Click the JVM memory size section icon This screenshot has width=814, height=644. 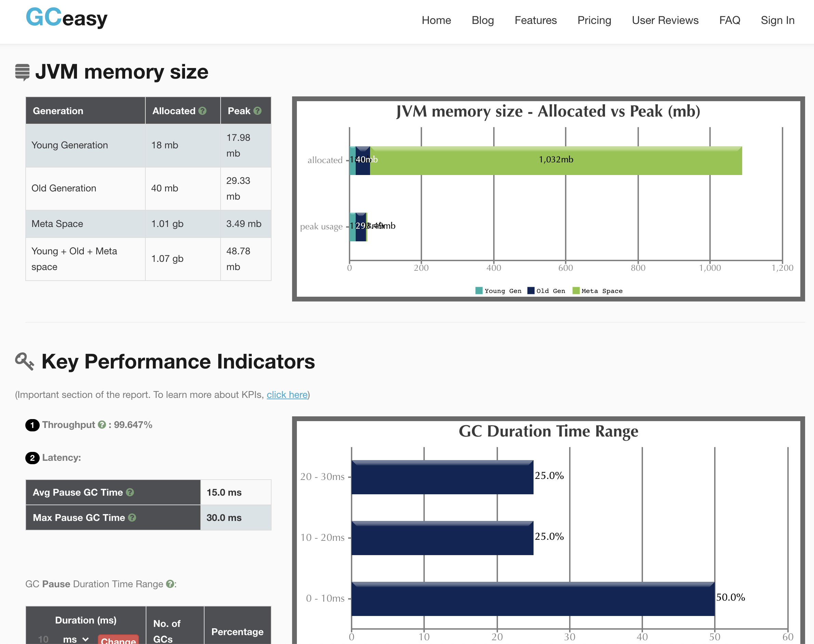coord(22,72)
